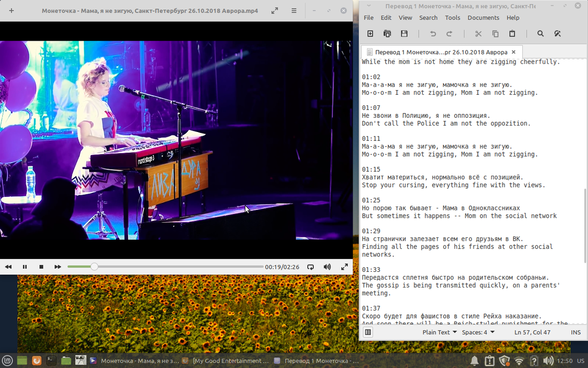The image size is (588, 368).
Task: Paste from the clipboard
Action: pyautogui.click(x=512, y=34)
